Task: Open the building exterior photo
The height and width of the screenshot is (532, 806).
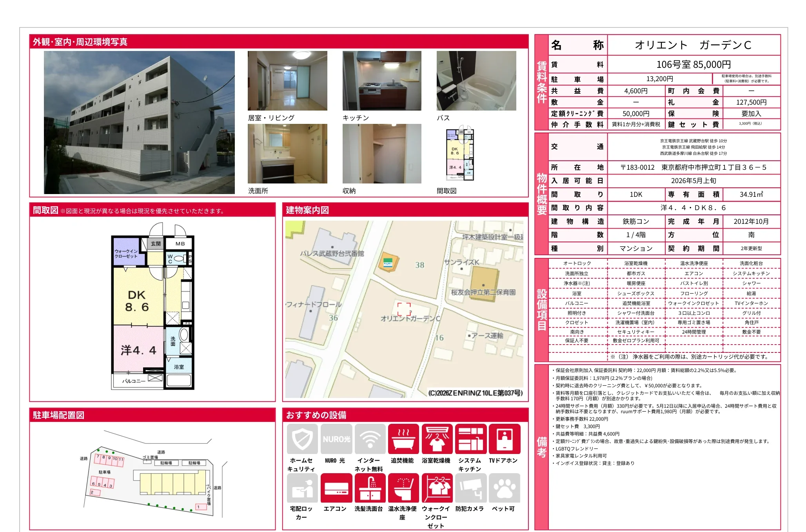Action: pos(139,122)
